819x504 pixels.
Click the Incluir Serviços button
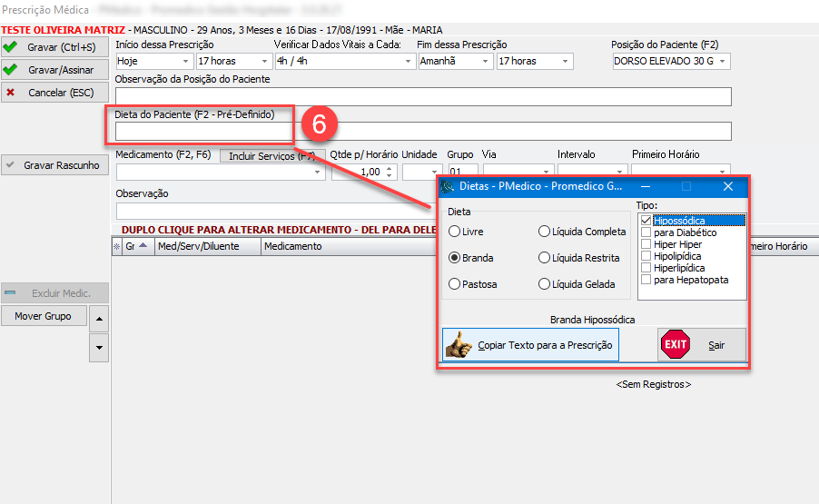pos(271,156)
